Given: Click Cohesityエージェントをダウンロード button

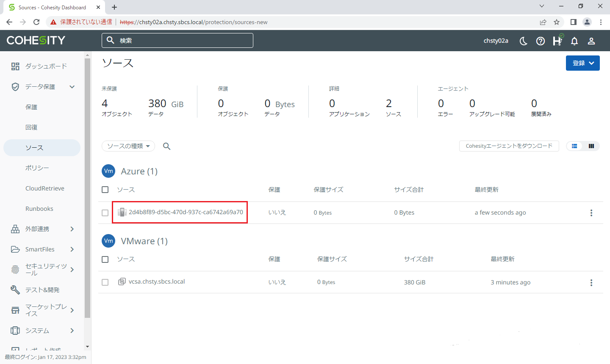Looking at the screenshot, I should 509,146.
